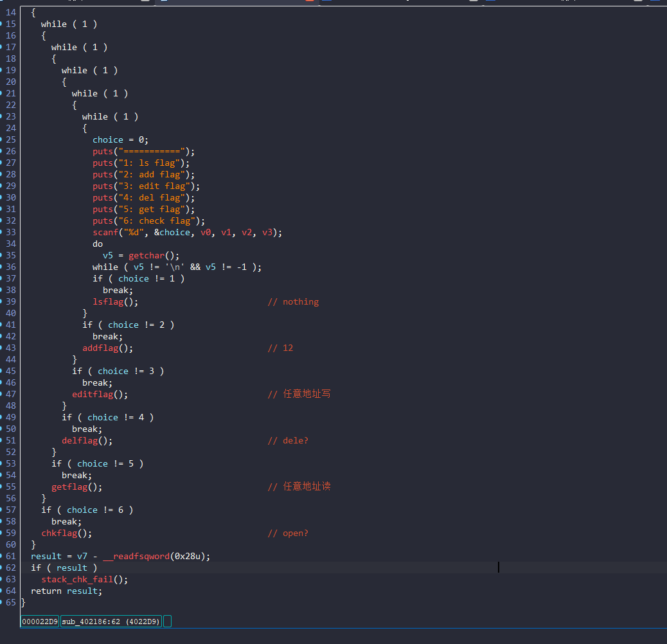Click the outermost while ( 1 ) on line 15
Viewport: 667px width, 644px height.
(x=69, y=24)
